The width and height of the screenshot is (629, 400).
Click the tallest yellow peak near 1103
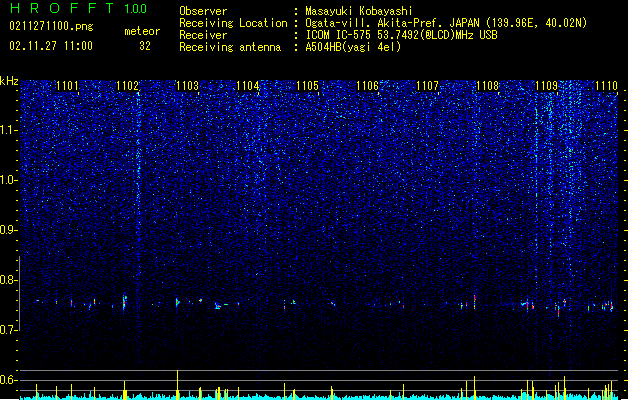click(177, 384)
